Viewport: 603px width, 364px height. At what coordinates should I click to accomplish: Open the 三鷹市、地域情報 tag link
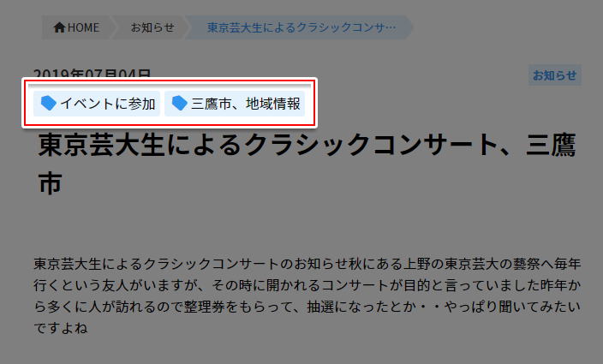[x=235, y=104]
